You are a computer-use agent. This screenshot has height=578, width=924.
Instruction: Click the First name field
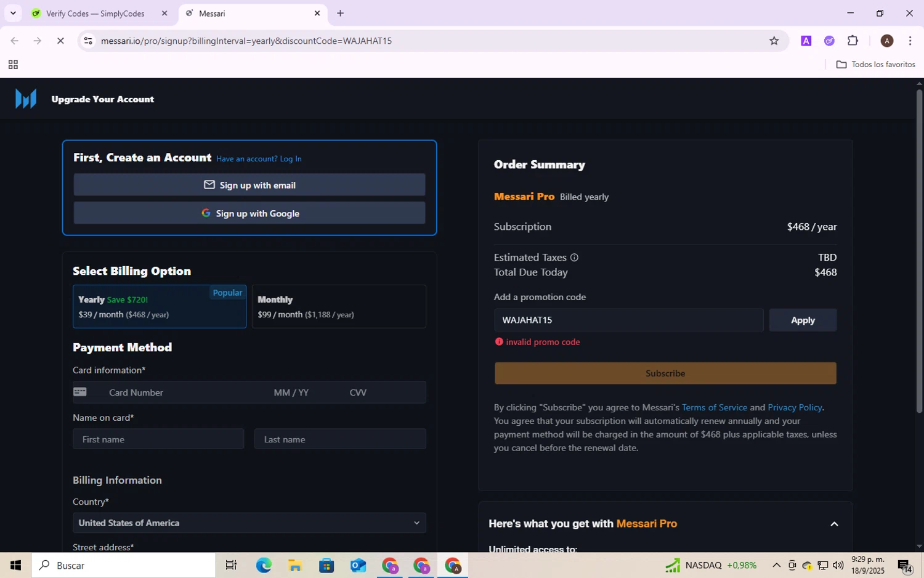(158, 439)
